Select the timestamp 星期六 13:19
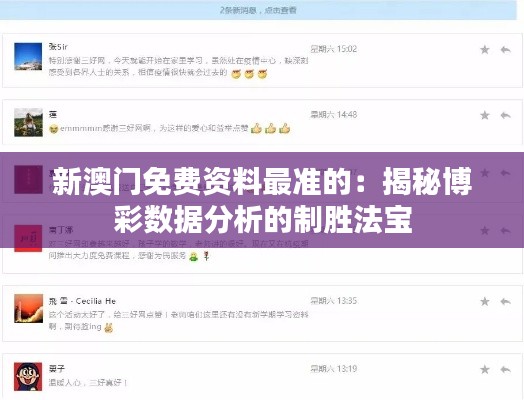This screenshot has width=524, height=400. [334, 369]
